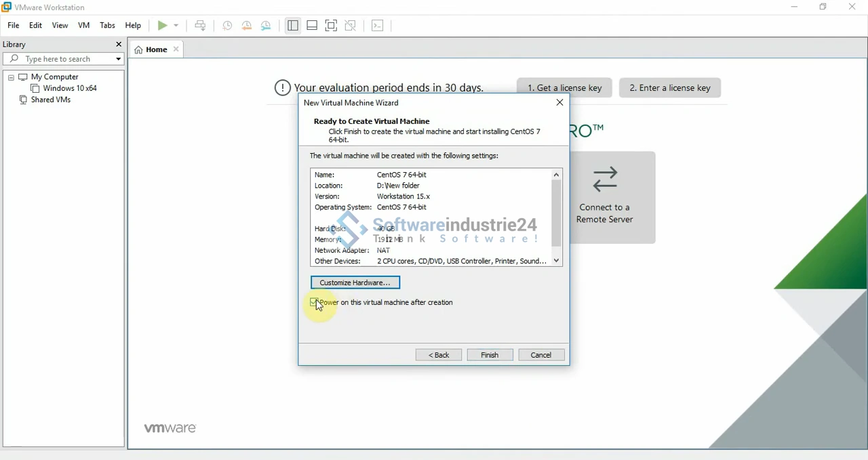The width and height of the screenshot is (868, 460).
Task: Click the Send Ctrl+Alt+Del toolbar icon
Action: (x=201, y=26)
